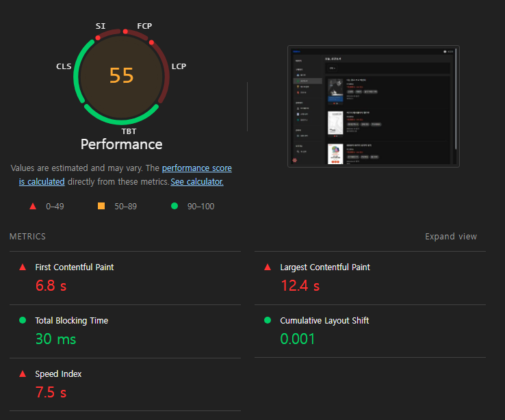Click the 0–49 legend range text
This screenshot has height=420, width=505.
(x=55, y=207)
